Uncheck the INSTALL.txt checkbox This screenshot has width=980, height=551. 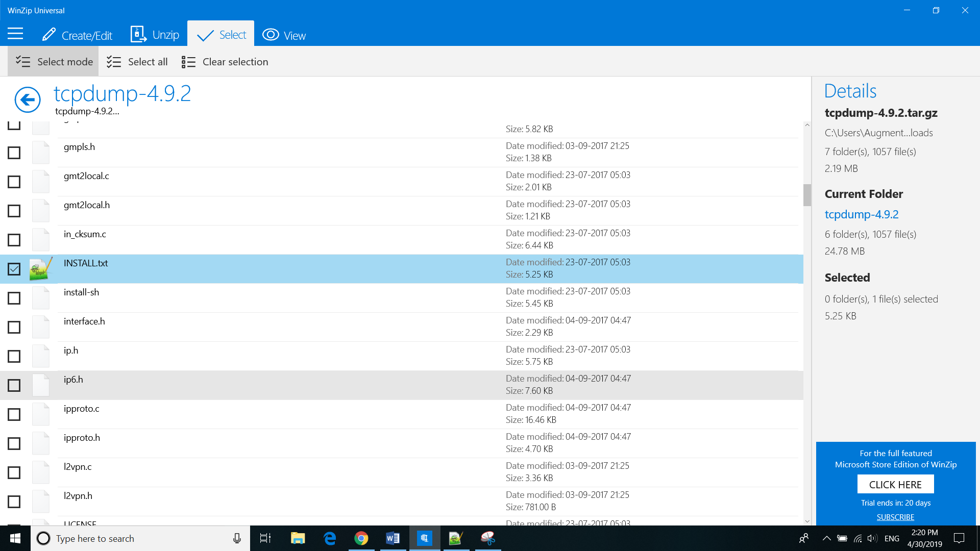coord(14,269)
